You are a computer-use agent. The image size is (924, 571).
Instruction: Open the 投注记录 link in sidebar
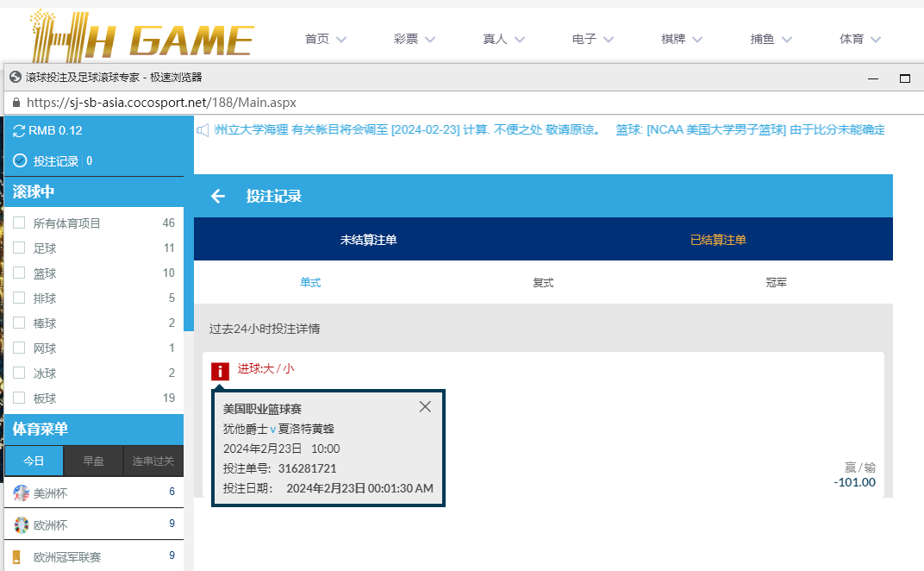click(55, 161)
